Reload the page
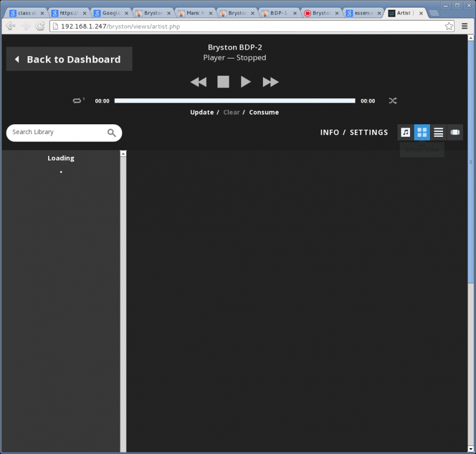The height and width of the screenshot is (454, 476). (x=40, y=26)
